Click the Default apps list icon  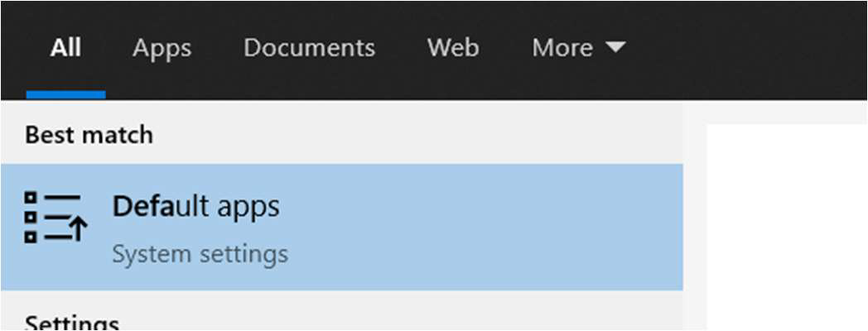(54, 218)
